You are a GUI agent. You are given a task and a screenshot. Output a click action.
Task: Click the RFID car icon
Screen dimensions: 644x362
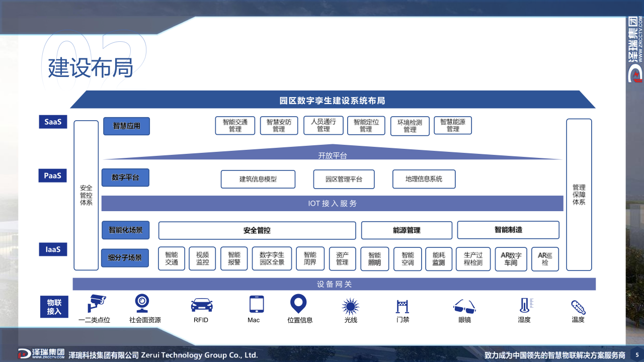tap(201, 305)
